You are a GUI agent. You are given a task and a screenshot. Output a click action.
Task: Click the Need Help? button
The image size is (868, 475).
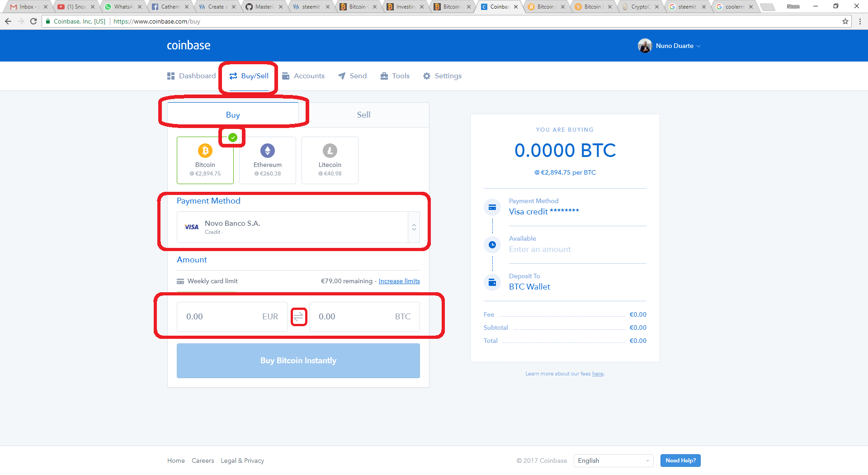680,461
